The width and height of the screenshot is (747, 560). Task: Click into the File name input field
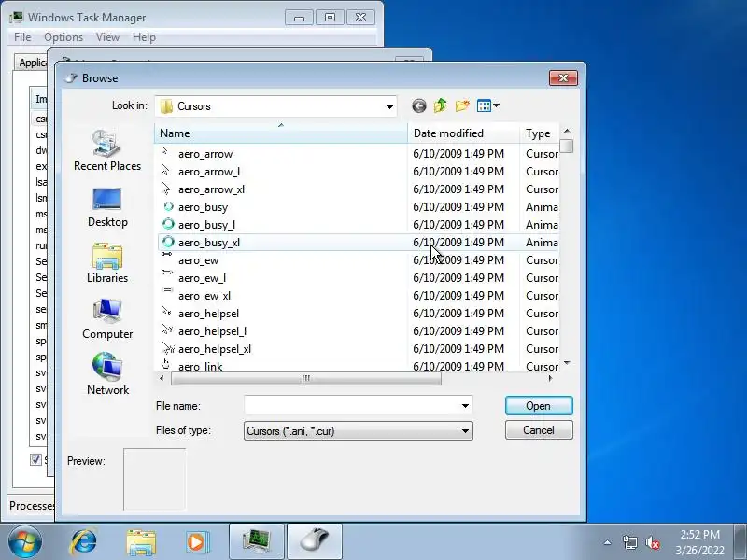click(x=352, y=406)
